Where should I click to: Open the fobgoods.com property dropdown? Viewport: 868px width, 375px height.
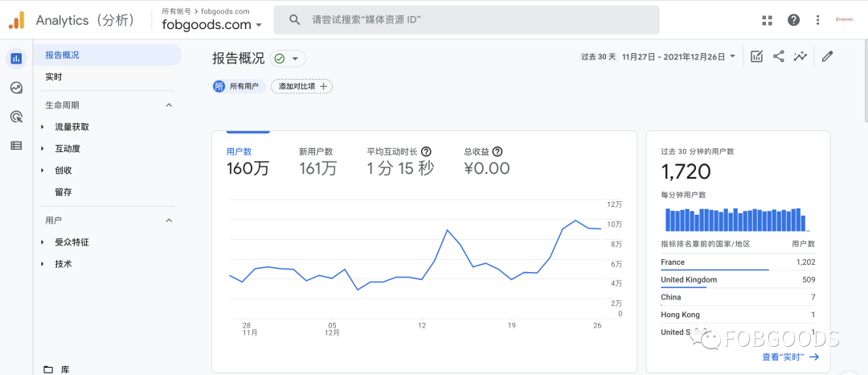tap(211, 24)
